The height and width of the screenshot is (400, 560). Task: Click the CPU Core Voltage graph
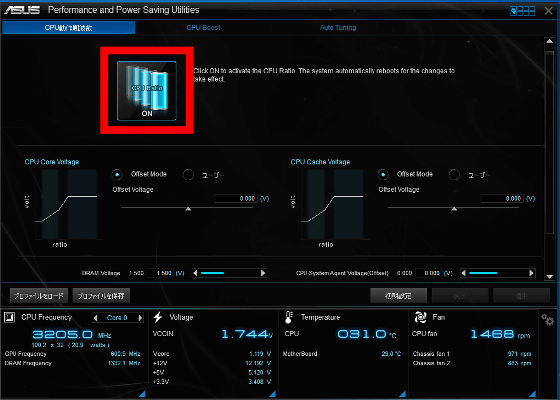66,205
